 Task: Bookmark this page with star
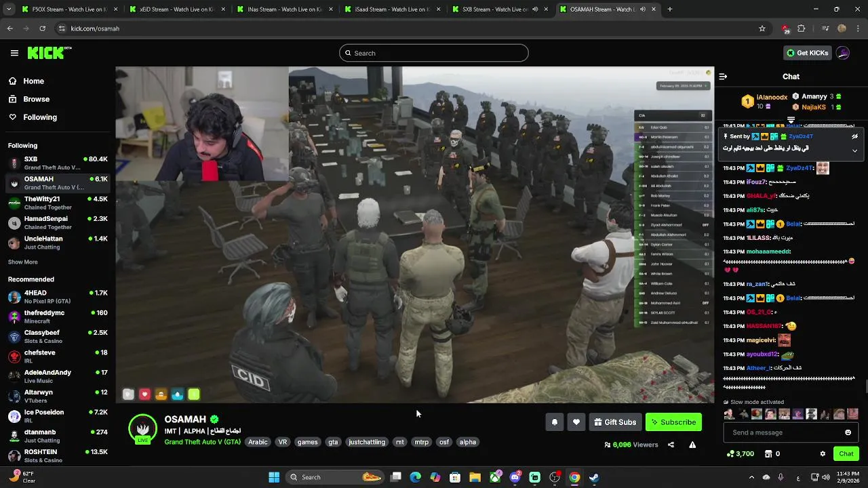coord(762,28)
